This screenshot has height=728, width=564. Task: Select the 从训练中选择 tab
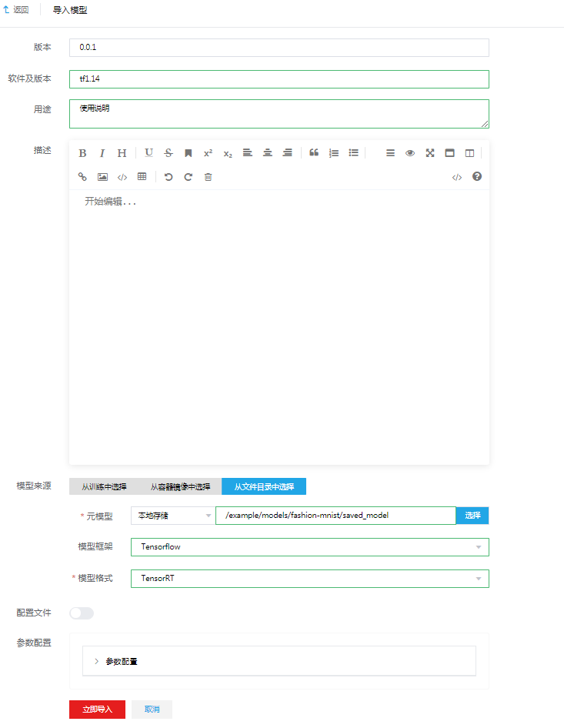[x=104, y=486]
